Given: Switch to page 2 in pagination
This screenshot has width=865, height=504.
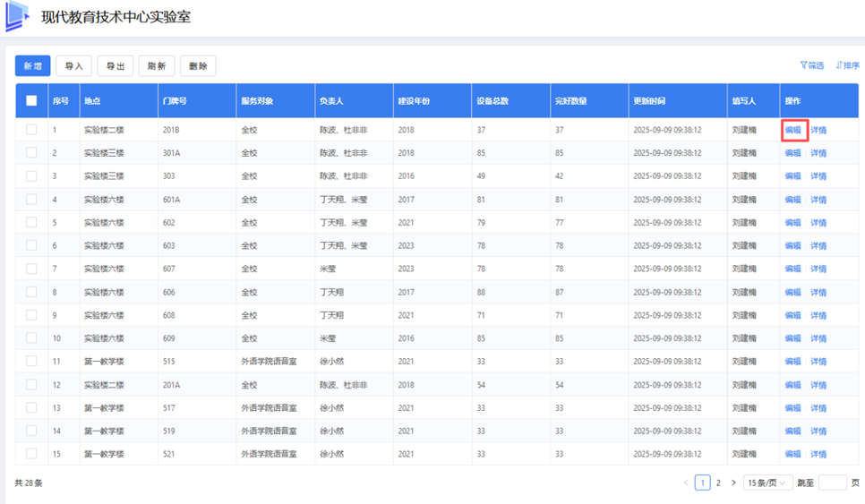Looking at the screenshot, I should 718,483.
